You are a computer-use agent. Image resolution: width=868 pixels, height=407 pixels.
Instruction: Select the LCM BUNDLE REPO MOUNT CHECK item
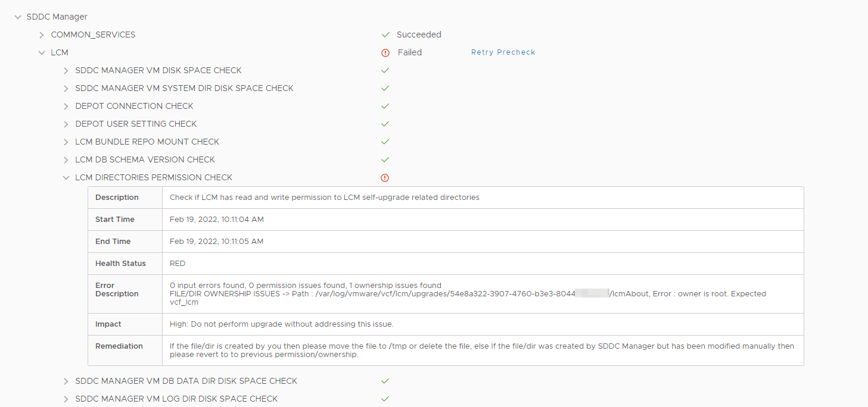point(147,142)
